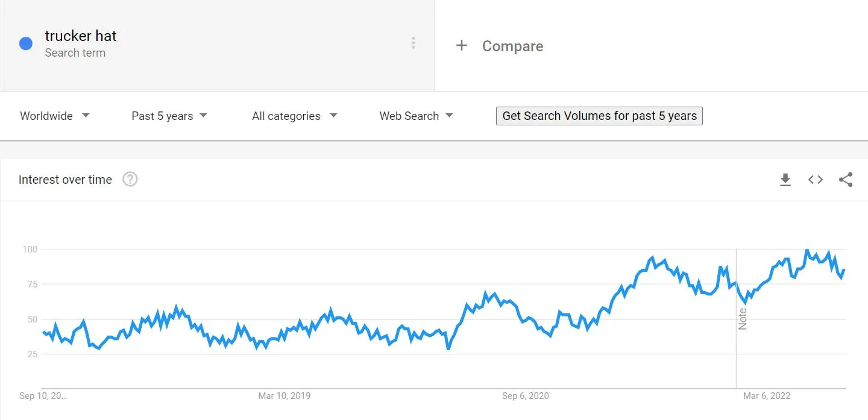Click the chart peak near value 100
The height and width of the screenshot is (420, 868).
(807, 250)
